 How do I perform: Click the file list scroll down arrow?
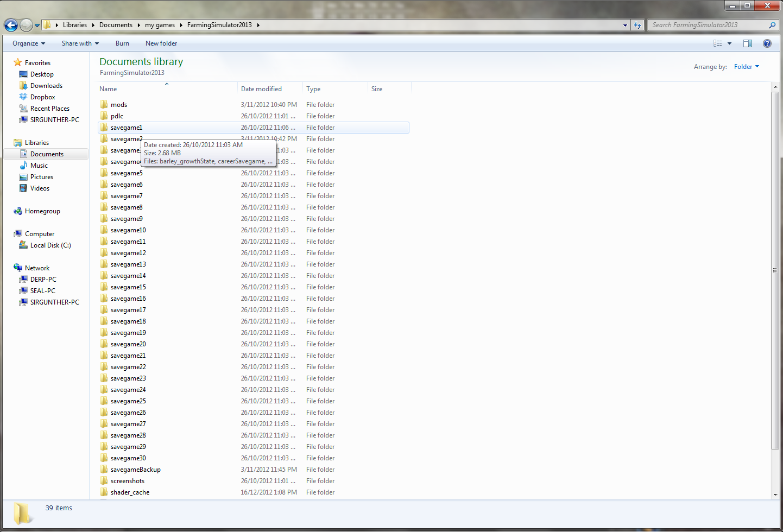click(x=775, y=495)
